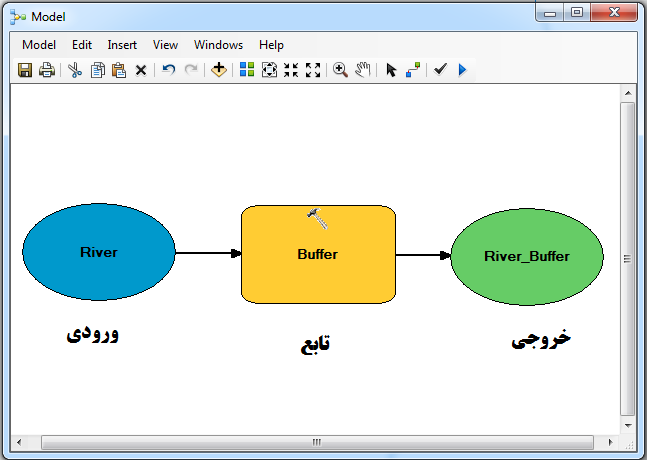Activate the Pan hand tool
Viewport: 647px width, 460px height.
click(363, 69)
